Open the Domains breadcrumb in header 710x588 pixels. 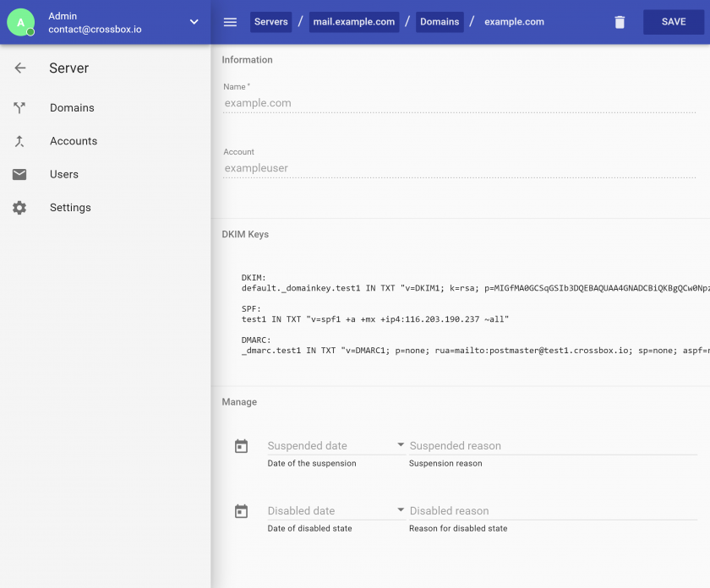(440, 22)
